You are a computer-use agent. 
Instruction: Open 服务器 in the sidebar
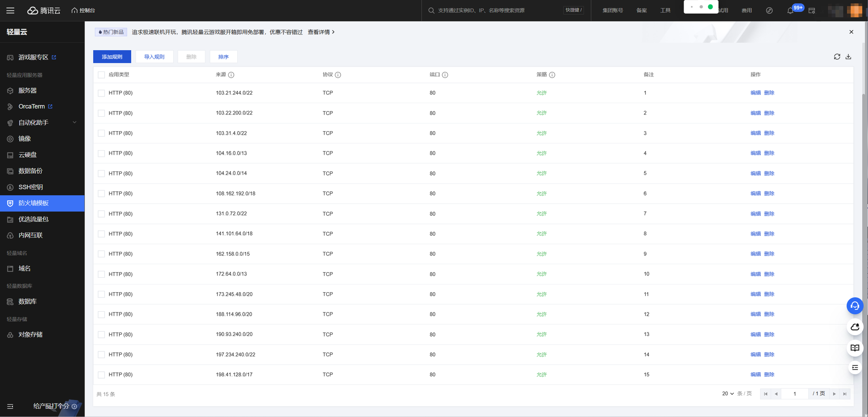28,90
